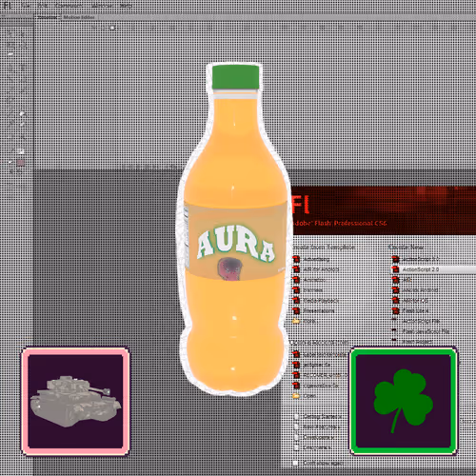Click the Fl logo in the menu bar
The height and width of the screenshot is (476, 476).
tap(7, 5)
